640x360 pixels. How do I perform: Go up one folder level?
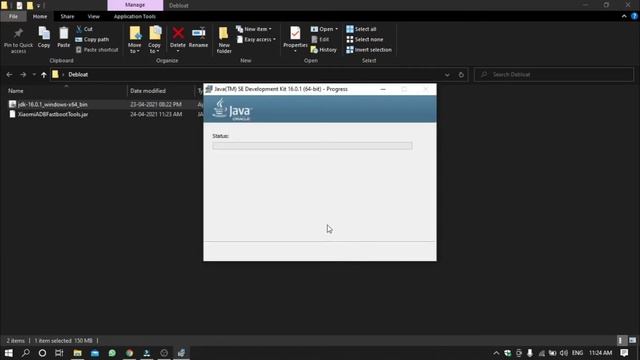pyautogui.click(x=44, y=75)
